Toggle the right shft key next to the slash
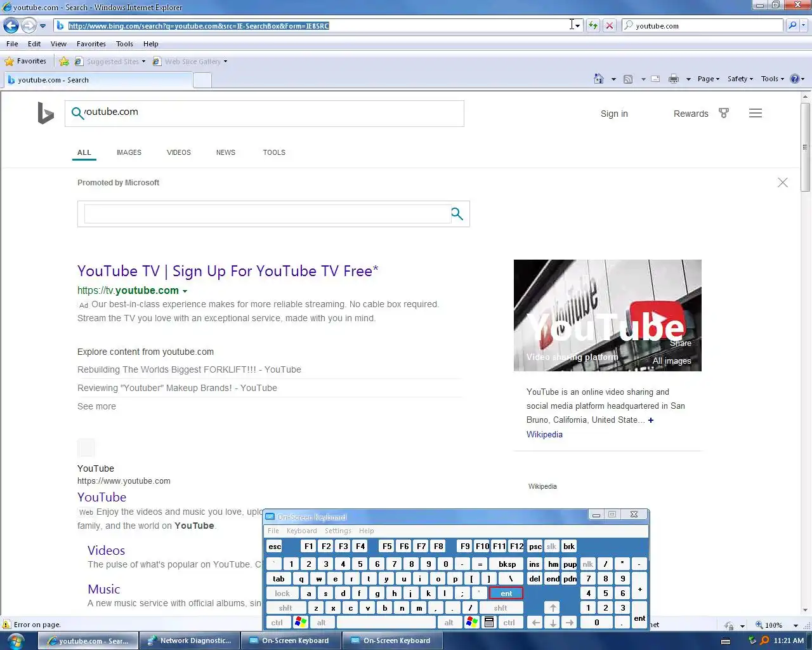The width and height of the screenshot is (812, 650). point(501,608)
